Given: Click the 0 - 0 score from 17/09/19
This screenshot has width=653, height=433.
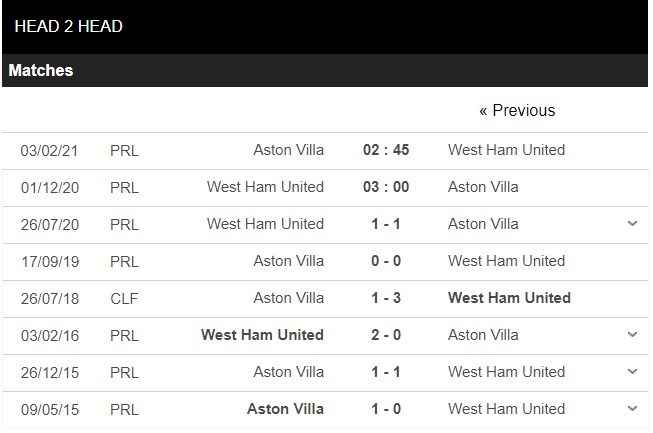Looking at the screenshot, I should point(386,261).
